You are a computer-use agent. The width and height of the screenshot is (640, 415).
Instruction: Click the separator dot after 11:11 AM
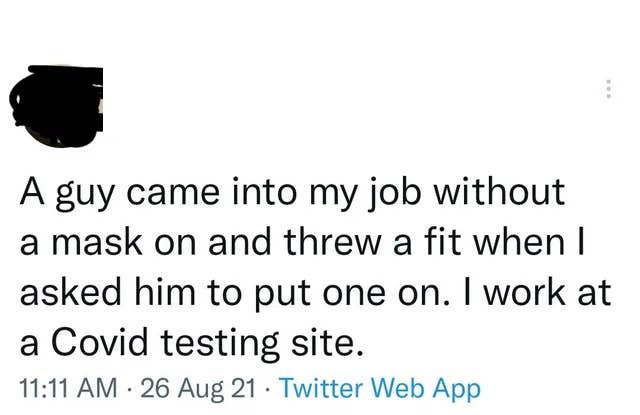click(129, 388)
